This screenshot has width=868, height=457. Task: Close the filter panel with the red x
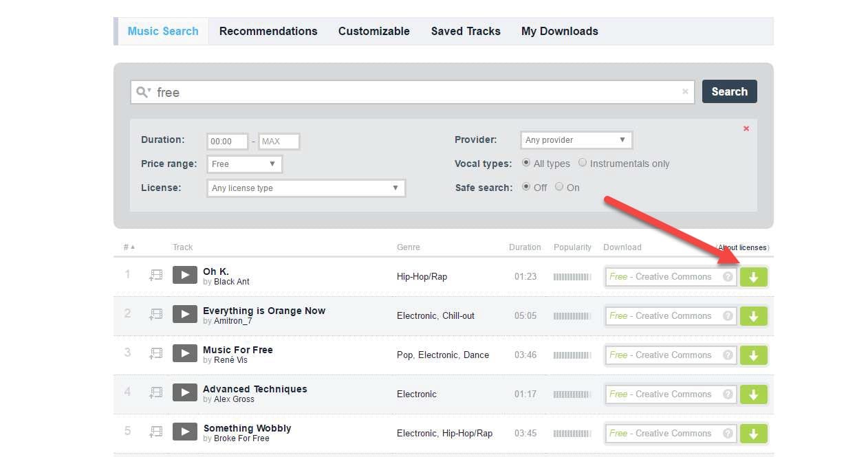(x=746, y=129)
